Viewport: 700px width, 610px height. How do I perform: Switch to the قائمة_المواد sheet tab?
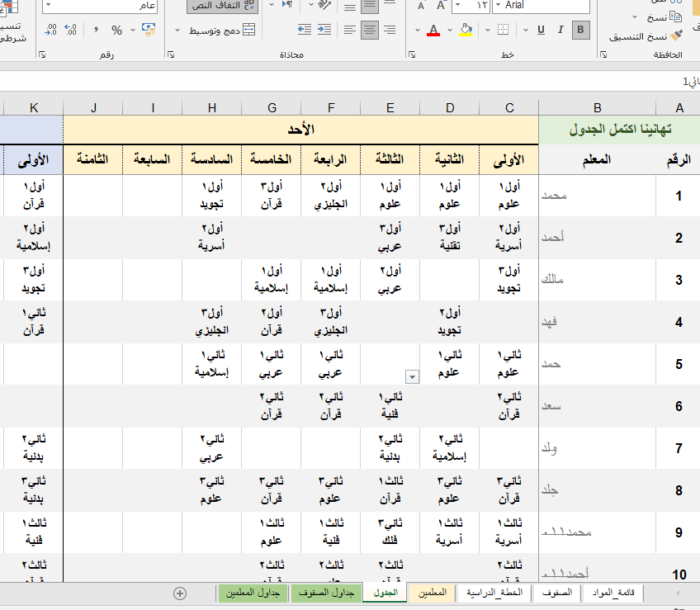[x=613, y=593]
